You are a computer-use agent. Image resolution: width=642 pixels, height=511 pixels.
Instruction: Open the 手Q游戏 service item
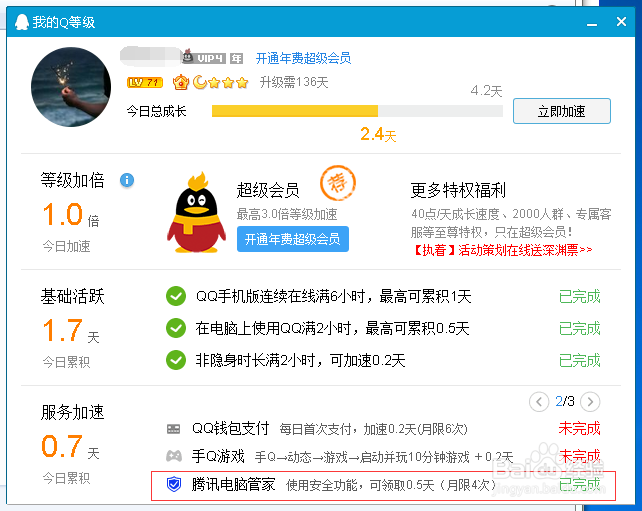point(218,456)
